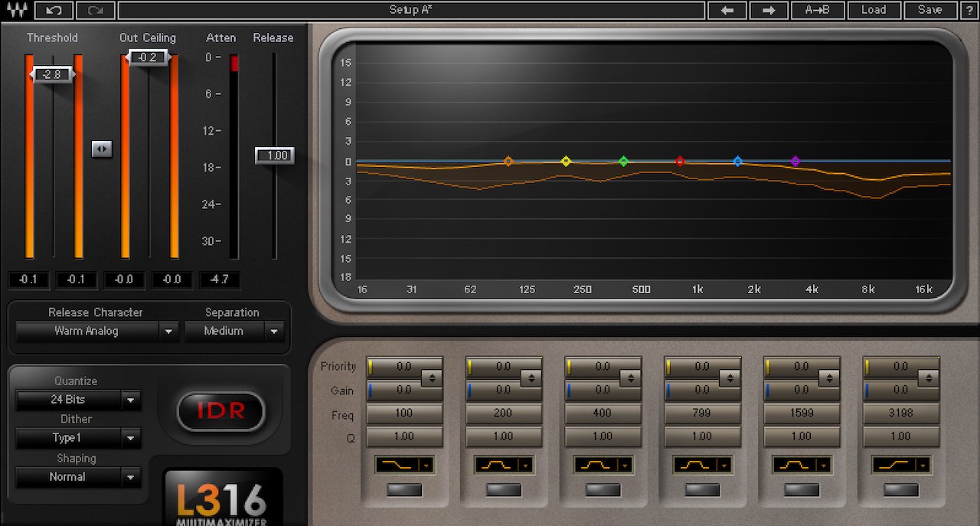The height and width of the screenshot is (526, 980).
Task: Select the orange band marker on the graph
Action: tap(508, 162)
